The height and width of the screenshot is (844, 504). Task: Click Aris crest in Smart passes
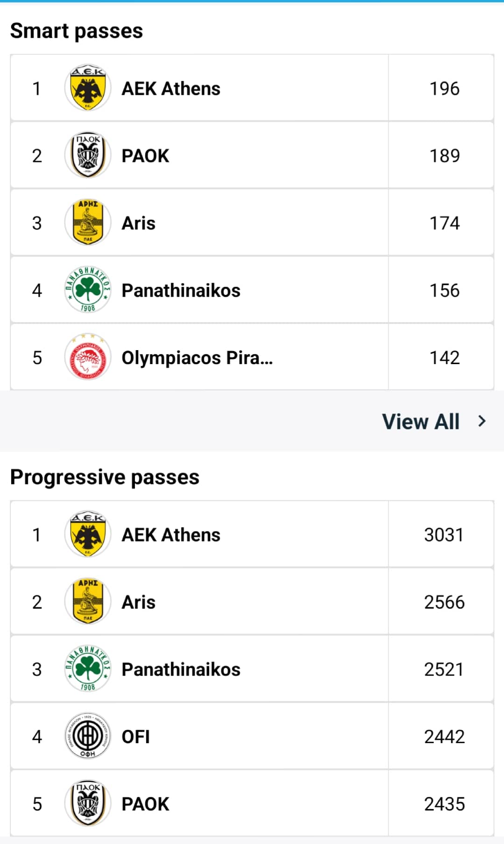(x=88, y=223)
